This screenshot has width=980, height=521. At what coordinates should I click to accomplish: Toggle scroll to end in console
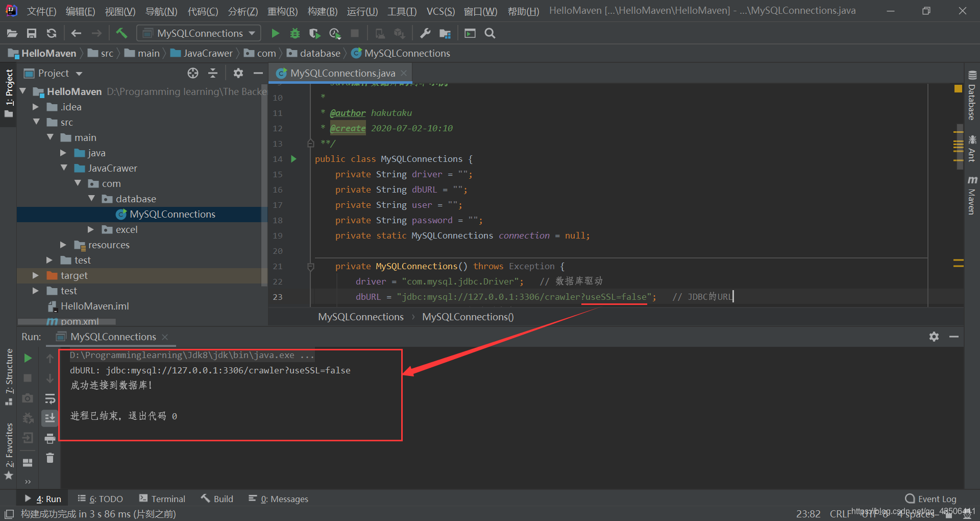click(x=50, y=418)
